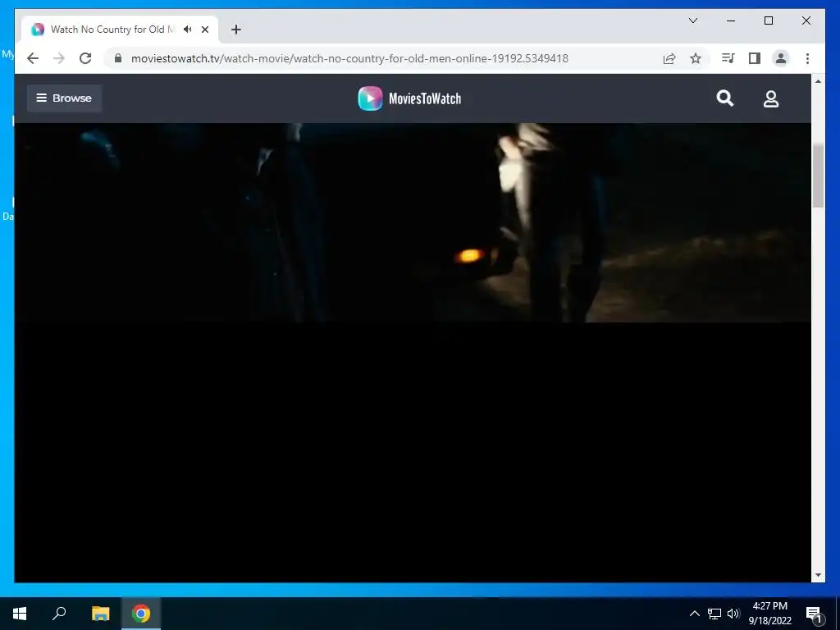Viewport: 840px width, 630px height.
Task: Open taskbar search
Action: tap(59, 614)
